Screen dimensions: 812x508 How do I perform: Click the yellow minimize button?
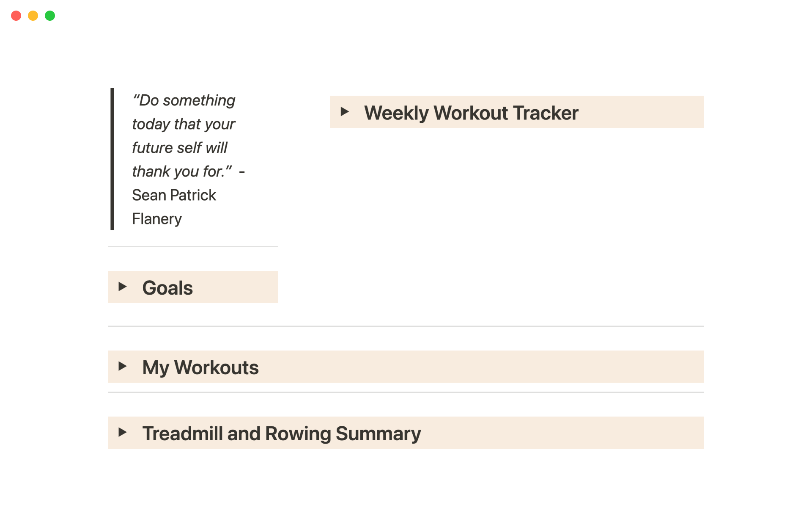point(33,16)
